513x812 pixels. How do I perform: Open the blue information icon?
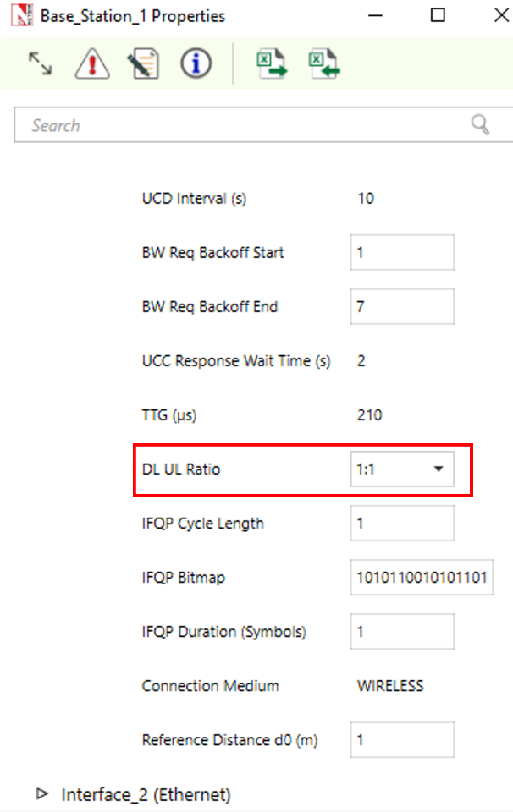point(196,63)
